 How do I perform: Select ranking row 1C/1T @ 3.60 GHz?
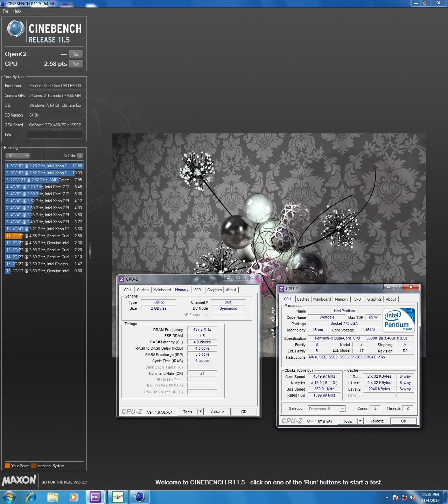44,271
